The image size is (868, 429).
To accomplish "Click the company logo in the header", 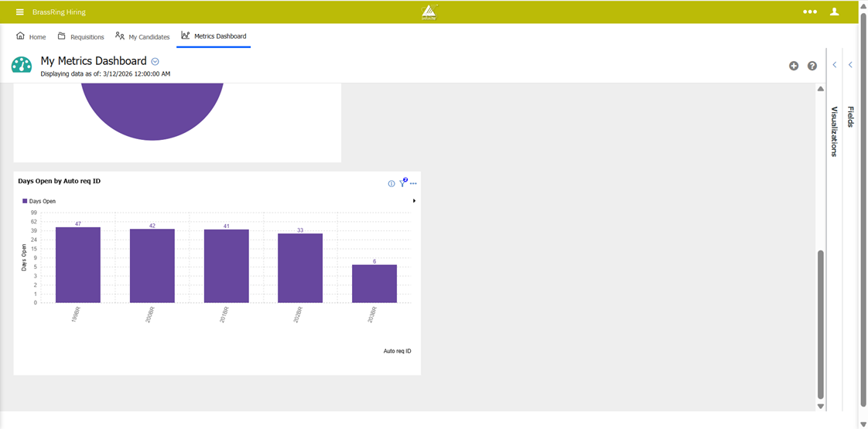I will [x=429, y=12].
